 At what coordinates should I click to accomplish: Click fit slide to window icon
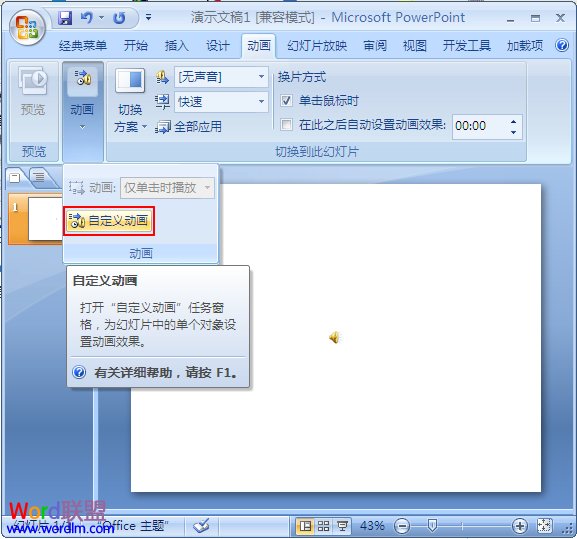pyautogui.click(x=545, y=526)
